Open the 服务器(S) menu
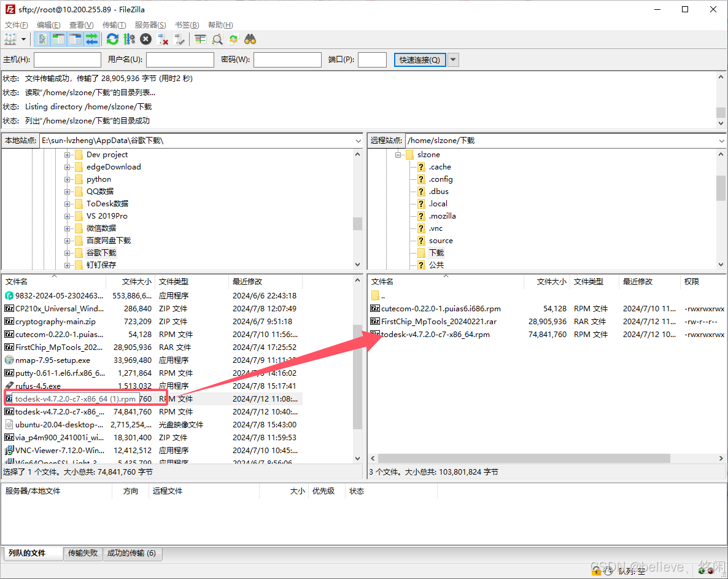 tap(150, 25)
